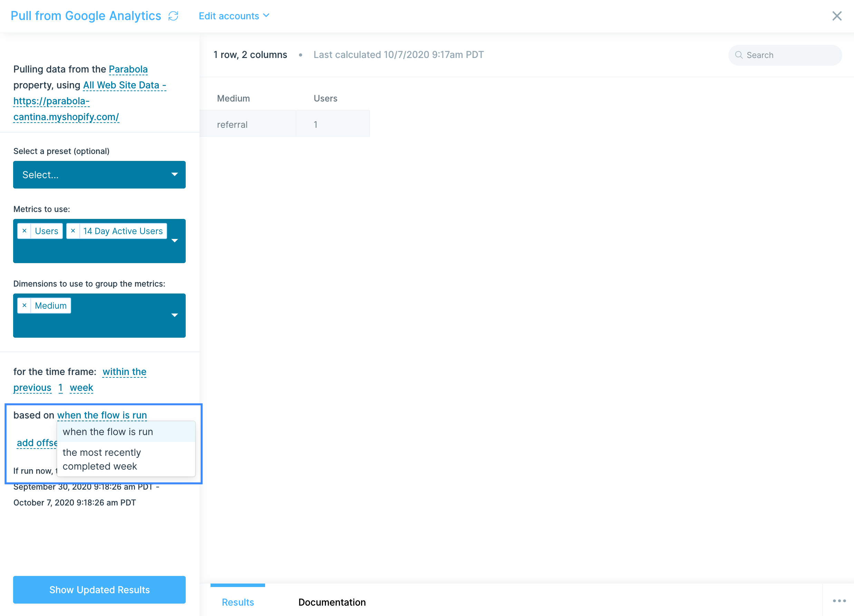Change the 'week' time unit

81,388
